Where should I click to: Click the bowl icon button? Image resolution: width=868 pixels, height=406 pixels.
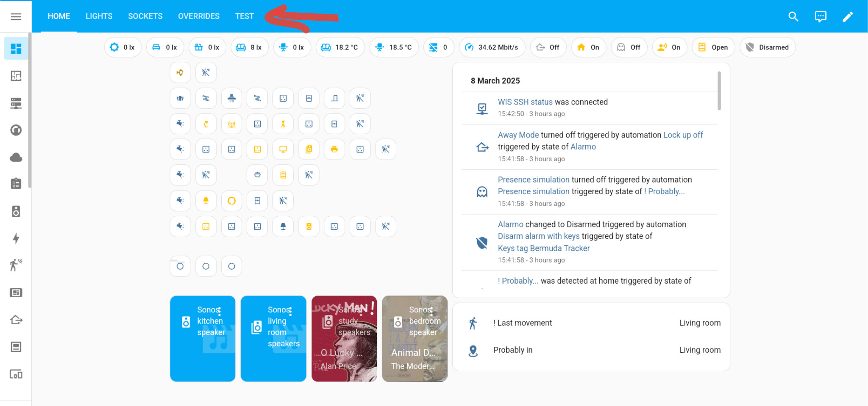257,175
